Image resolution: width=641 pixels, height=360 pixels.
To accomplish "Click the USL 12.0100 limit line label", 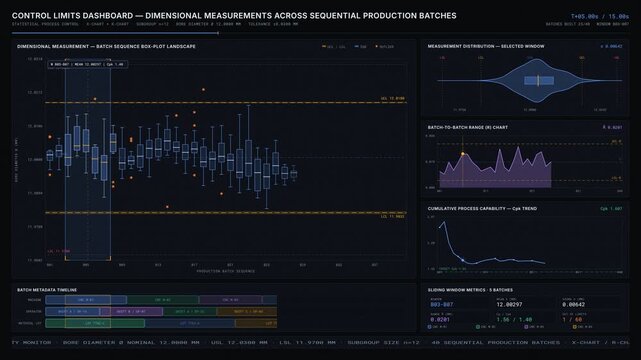I will pos(392,98).
